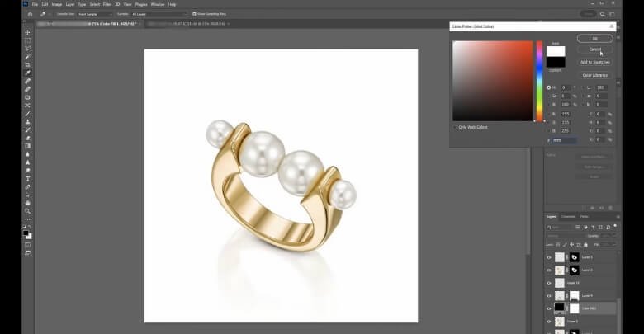Screen dimensions: 644x334
Task: Click Color Fill 1 black fill thumbnail
Action: [x=560, y=308]
